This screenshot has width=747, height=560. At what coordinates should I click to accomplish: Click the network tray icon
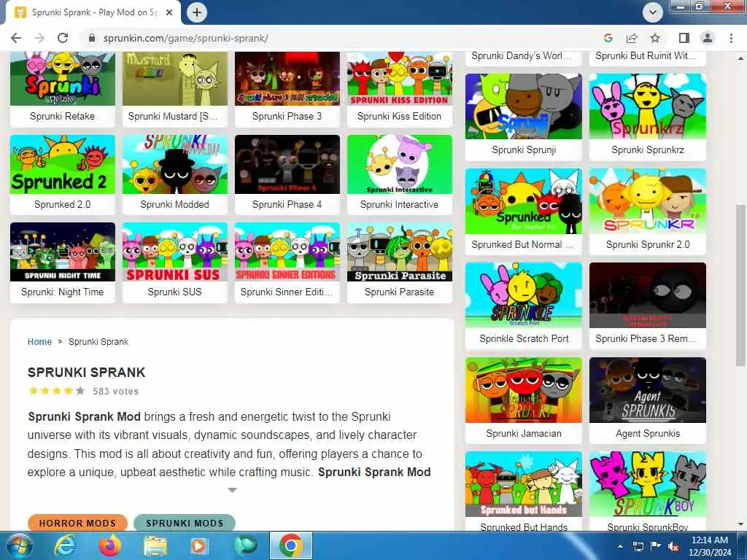pos(638,546)
